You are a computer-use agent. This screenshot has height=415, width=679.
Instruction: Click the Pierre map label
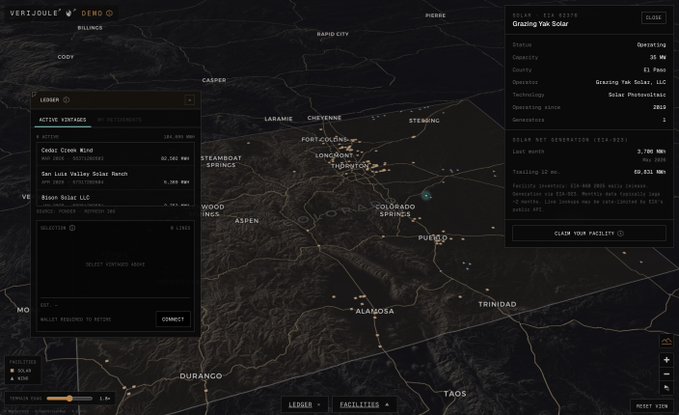coord(435,15)
